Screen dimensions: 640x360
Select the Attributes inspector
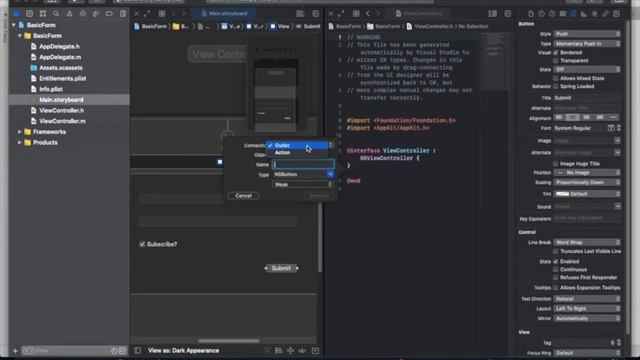(x=573, y=13)
